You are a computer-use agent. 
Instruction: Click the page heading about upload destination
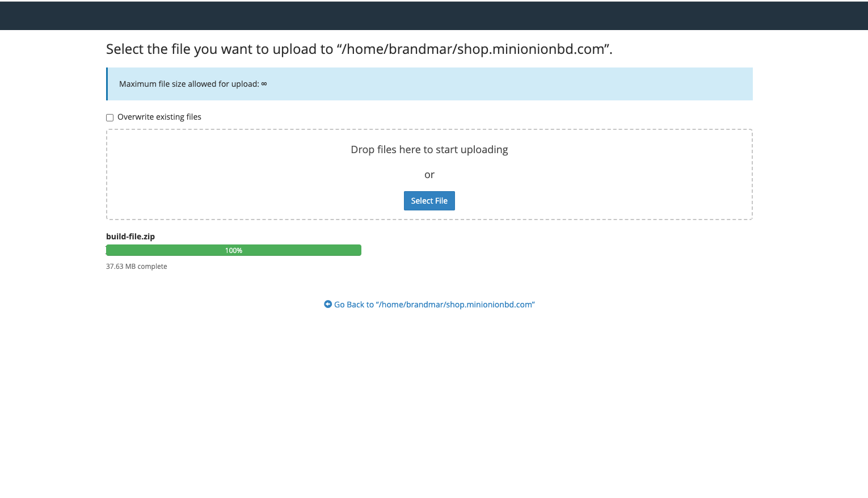(x=359, y=49)
